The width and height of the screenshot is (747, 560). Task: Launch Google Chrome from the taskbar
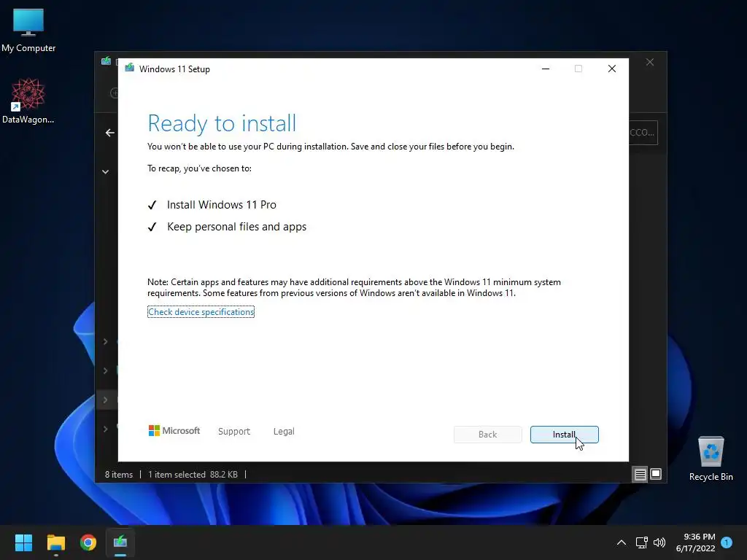[x=88, y=542]
